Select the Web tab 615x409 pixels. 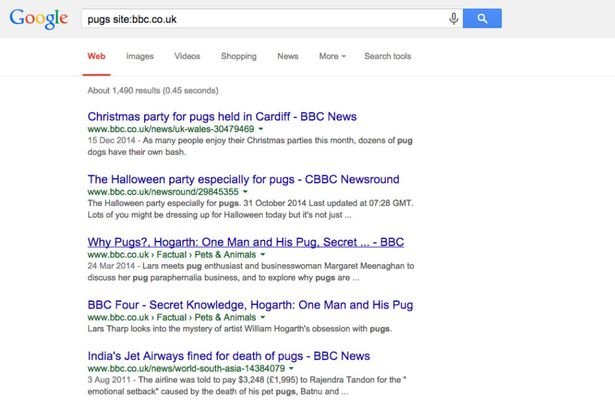[x=96, y=57]
